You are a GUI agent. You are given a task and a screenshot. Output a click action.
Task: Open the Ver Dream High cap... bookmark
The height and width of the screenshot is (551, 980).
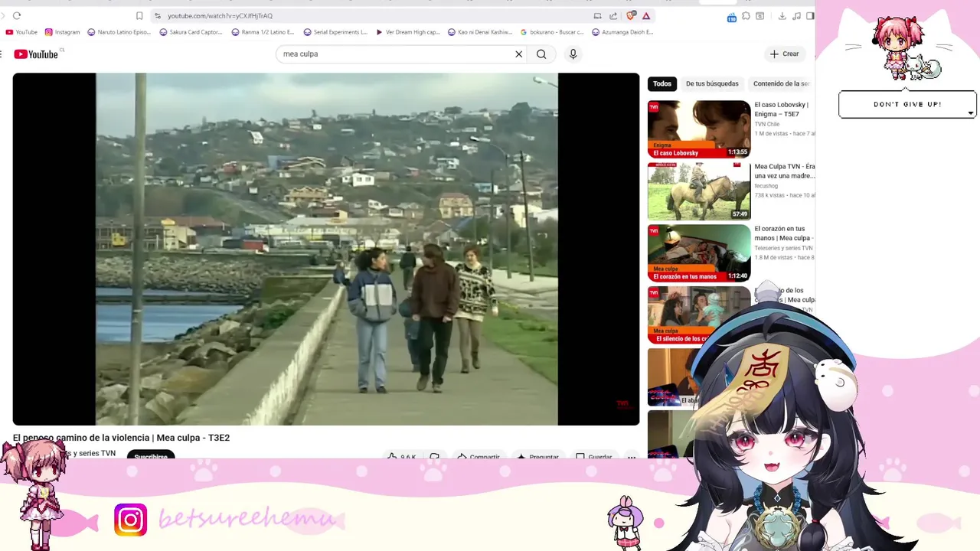[x=408, y=32]
